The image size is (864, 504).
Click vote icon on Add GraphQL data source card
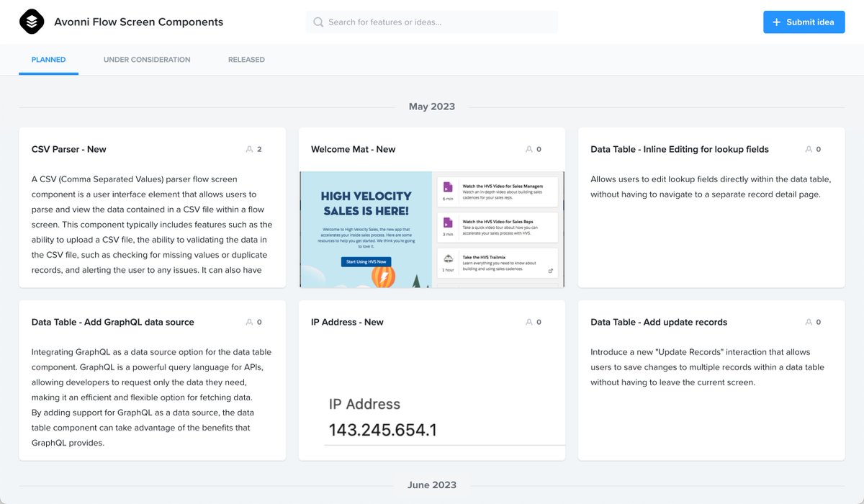click(249, 323)
